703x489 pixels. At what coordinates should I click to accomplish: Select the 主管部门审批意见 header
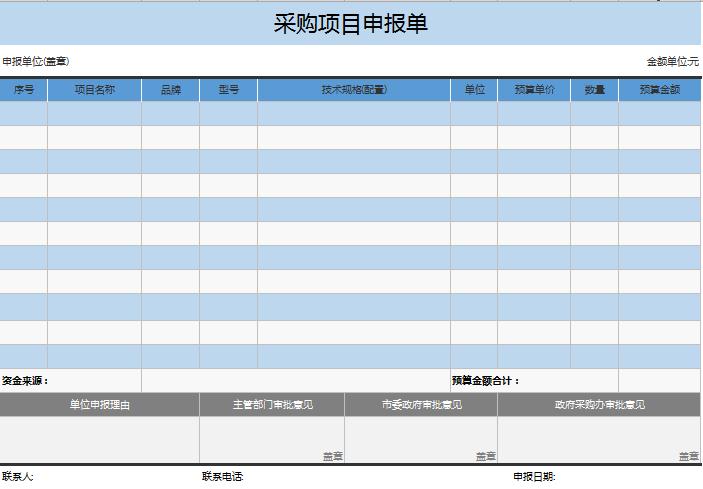272,405
